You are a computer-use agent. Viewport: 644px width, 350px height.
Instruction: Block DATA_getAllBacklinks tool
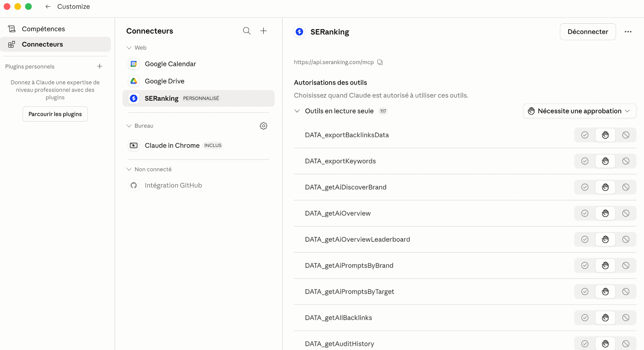pos(626,318)
